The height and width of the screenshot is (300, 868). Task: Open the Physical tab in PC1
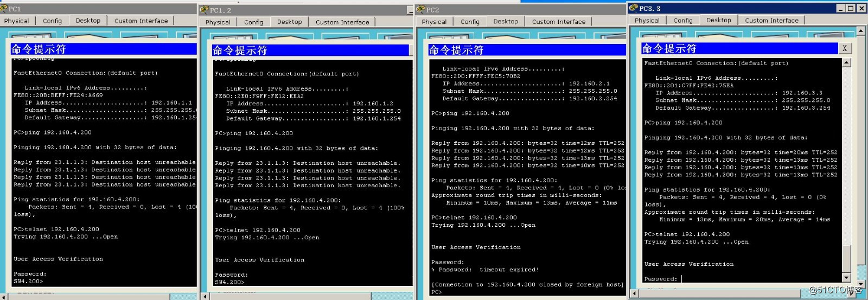16,21
